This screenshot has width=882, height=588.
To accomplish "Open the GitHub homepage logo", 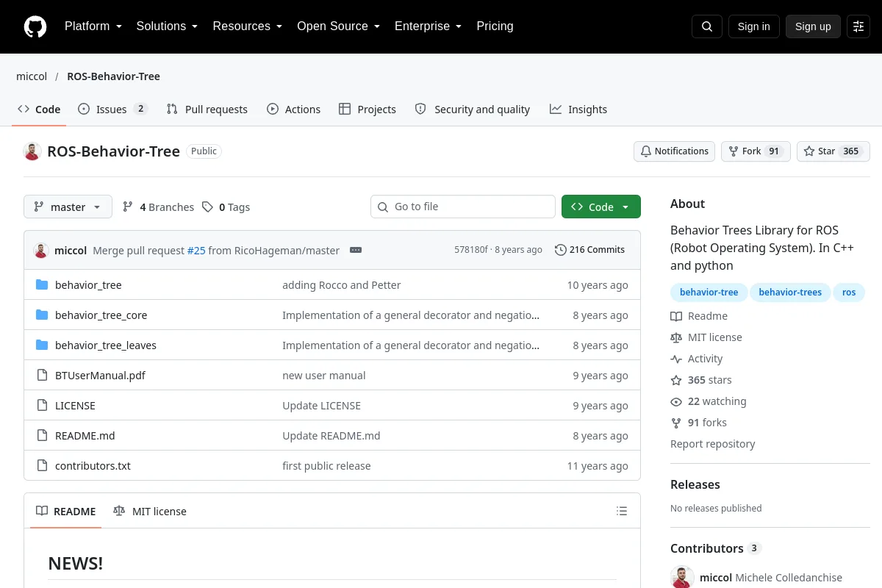I will [x=35, y=26].
